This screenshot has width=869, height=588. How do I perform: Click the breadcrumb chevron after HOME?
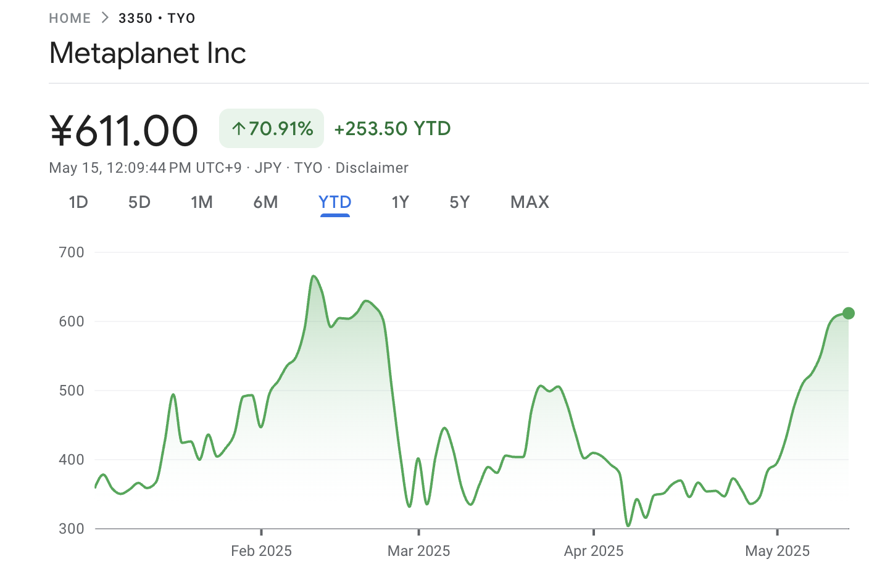pyautogui.click(x=104, y=18)
